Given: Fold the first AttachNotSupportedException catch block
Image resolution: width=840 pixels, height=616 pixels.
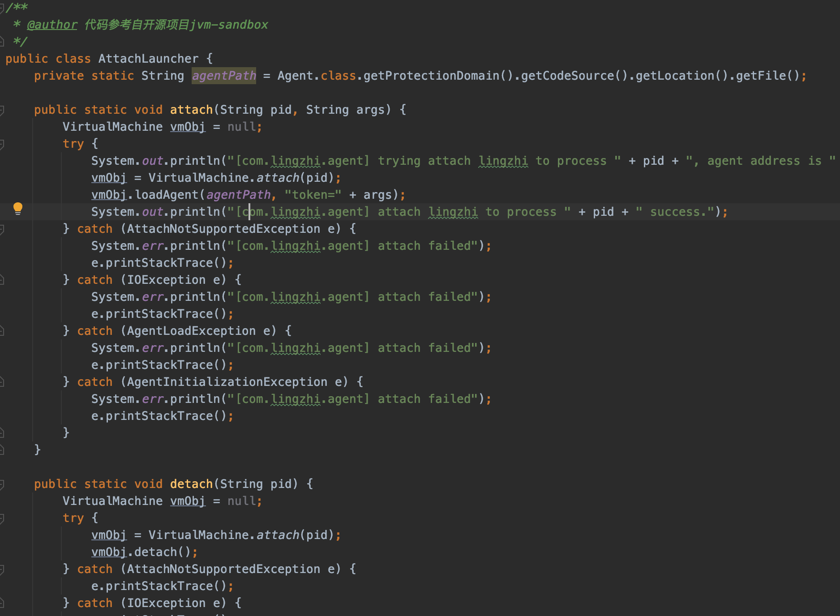Looking at the screenshot, I should click(x=2, y=229).
